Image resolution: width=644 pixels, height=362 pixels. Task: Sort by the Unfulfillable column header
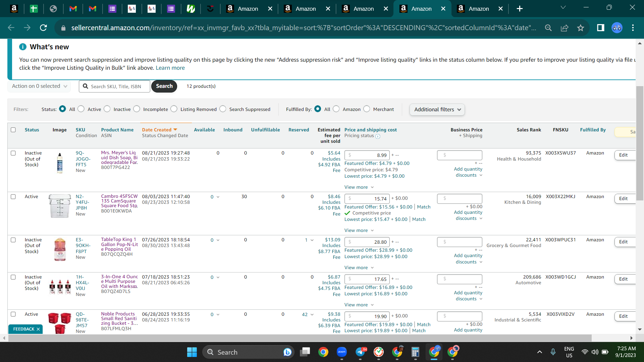(x=265, y=130)
